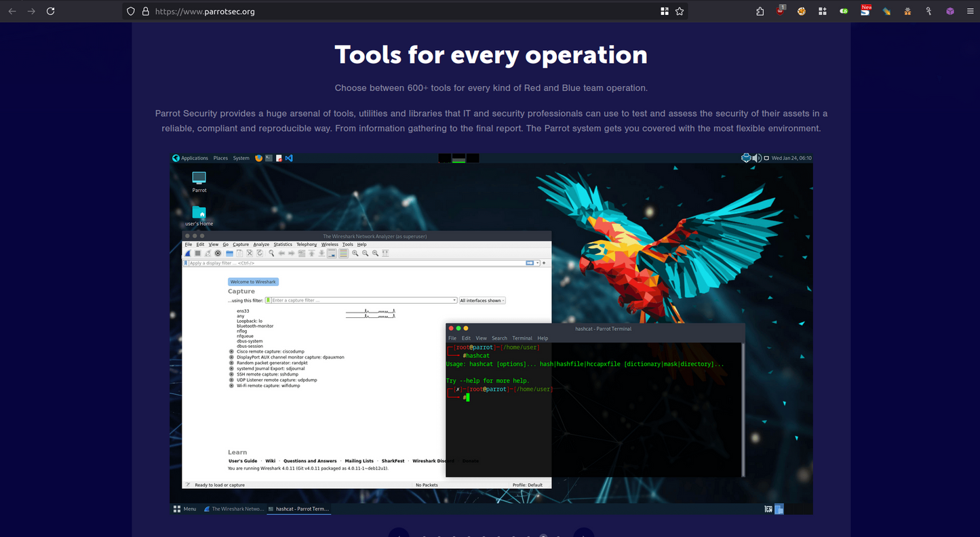The width and height of the screenshot is (980, 537).
Task: Open the red uBlock extension with the 1 badge
Action: click(x=781, y=11)
